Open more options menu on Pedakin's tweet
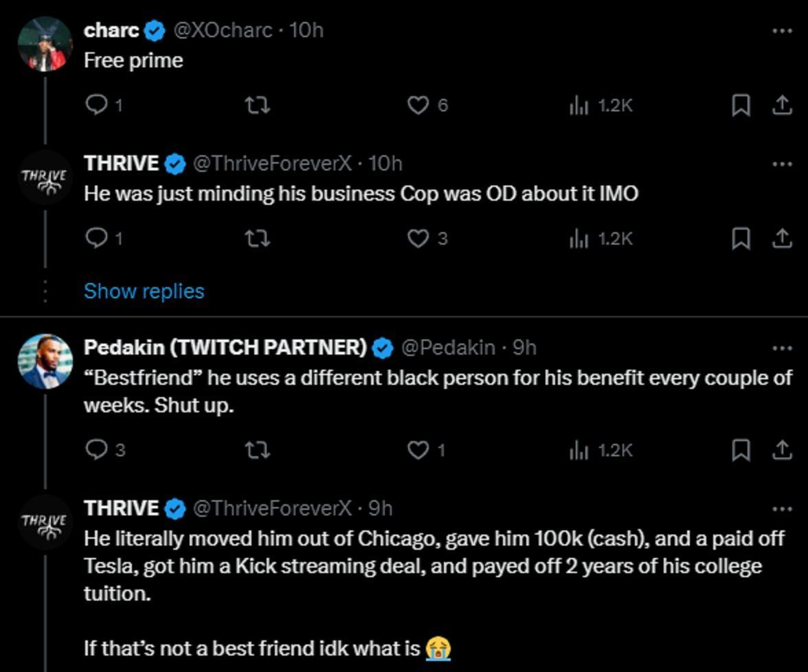This screenshot has height=672, width=808. [782, 348]
